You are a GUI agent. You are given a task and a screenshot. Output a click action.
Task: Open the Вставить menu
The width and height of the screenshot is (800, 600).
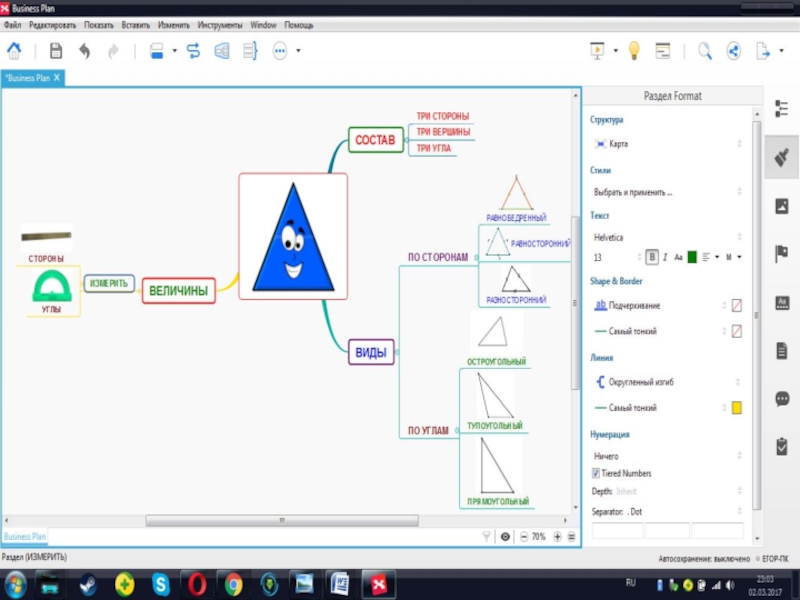coord(135,24)
